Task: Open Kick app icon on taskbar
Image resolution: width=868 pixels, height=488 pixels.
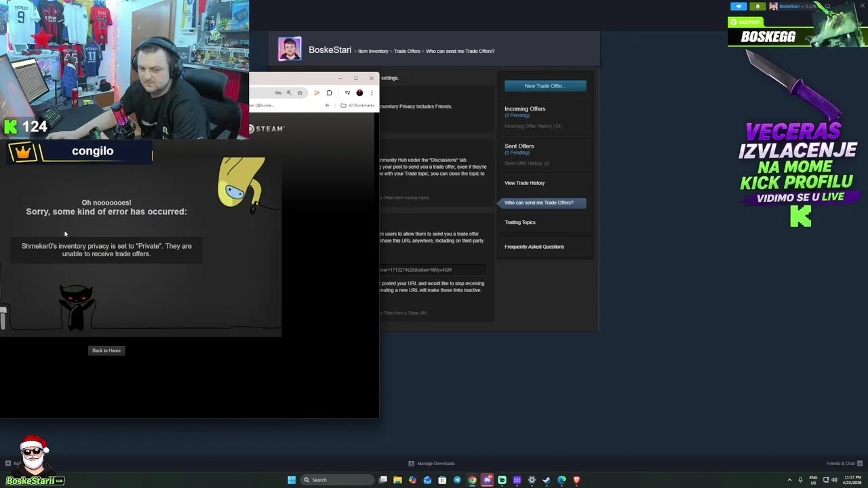Action: pos(502,480)
